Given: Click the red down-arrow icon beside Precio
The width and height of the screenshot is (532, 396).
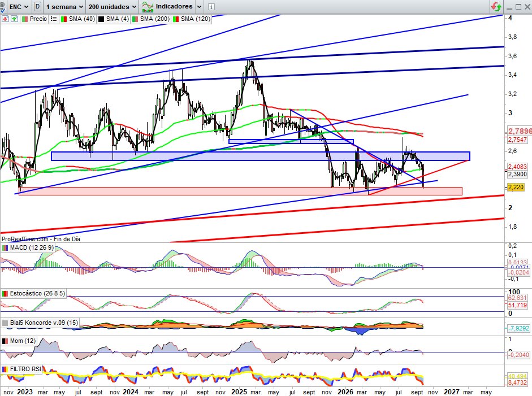Looking at the screenshot, I should pyautogui.click(x=5, y=19).
